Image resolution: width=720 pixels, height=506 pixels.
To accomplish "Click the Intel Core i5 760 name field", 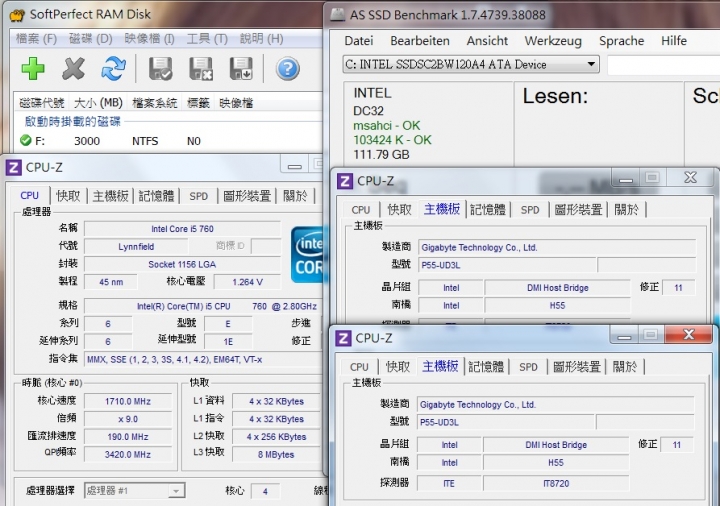I will [x=182, y=229].
